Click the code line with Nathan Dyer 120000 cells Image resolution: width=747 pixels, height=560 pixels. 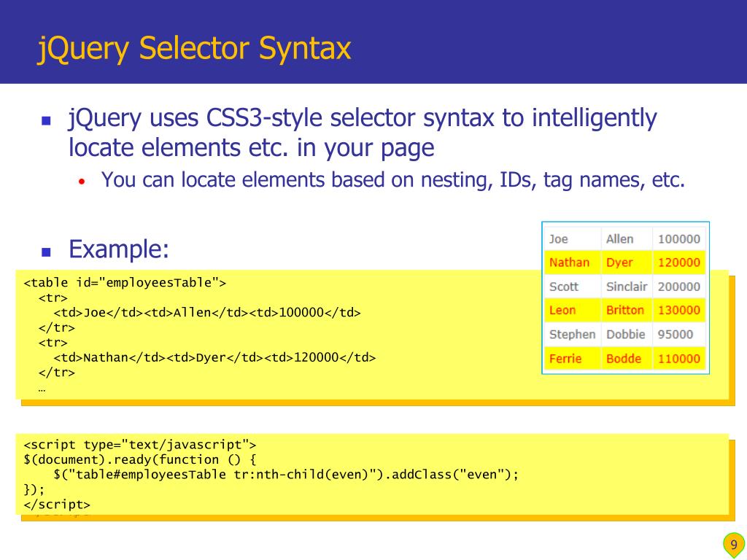[x=214, y=357]
